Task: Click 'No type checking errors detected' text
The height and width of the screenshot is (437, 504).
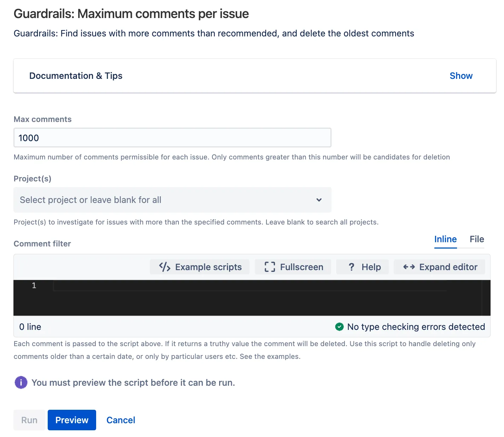Action: [x=416, y=327]
